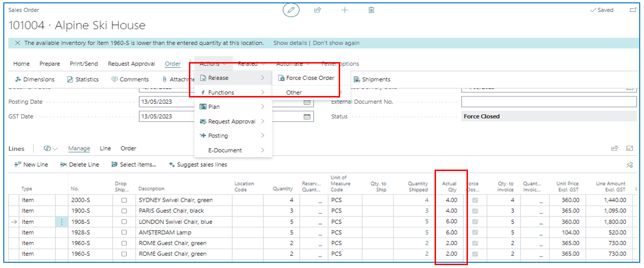
Task: Click the plus icon to create new
Action: [x=344, y=10]
